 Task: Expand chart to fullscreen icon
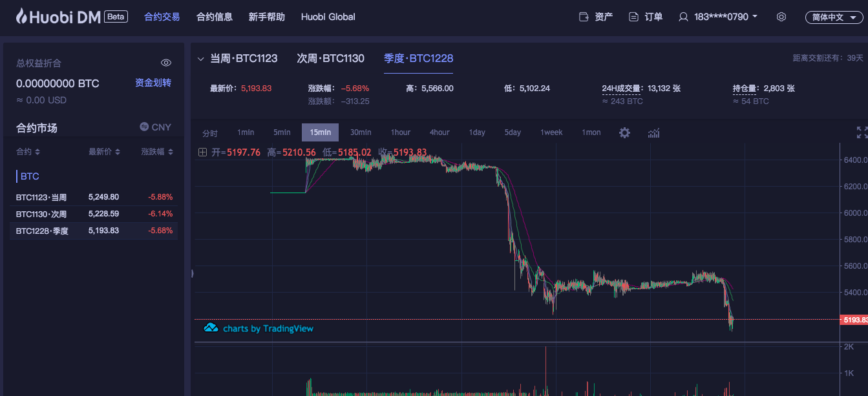coord(862,132)
